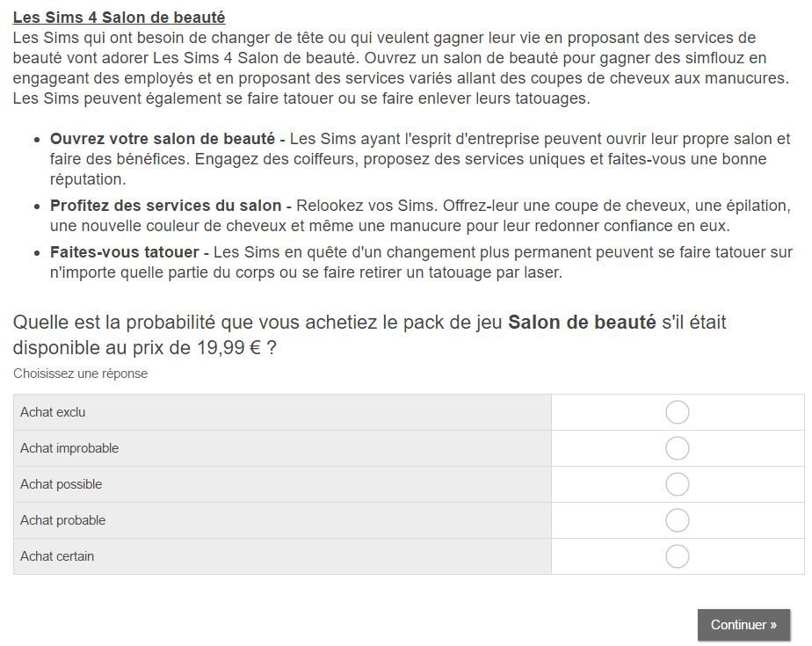This screenshot has height=646, width=812.
Task: Click the "Continuer »" button
Action: [x=743, y=625]
